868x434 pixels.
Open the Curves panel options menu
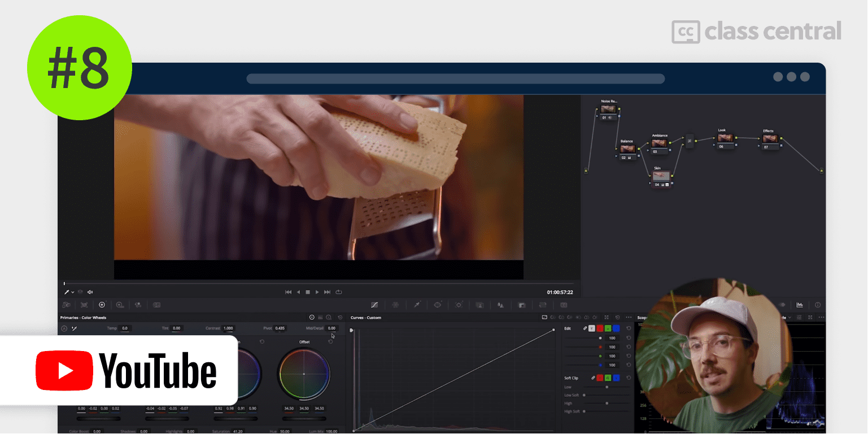[x=629, y=317]
